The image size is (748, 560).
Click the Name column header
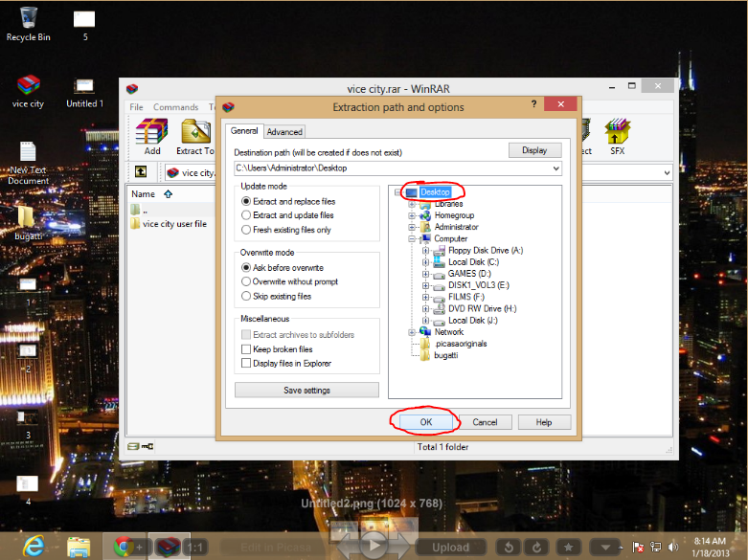pos(143,194)
